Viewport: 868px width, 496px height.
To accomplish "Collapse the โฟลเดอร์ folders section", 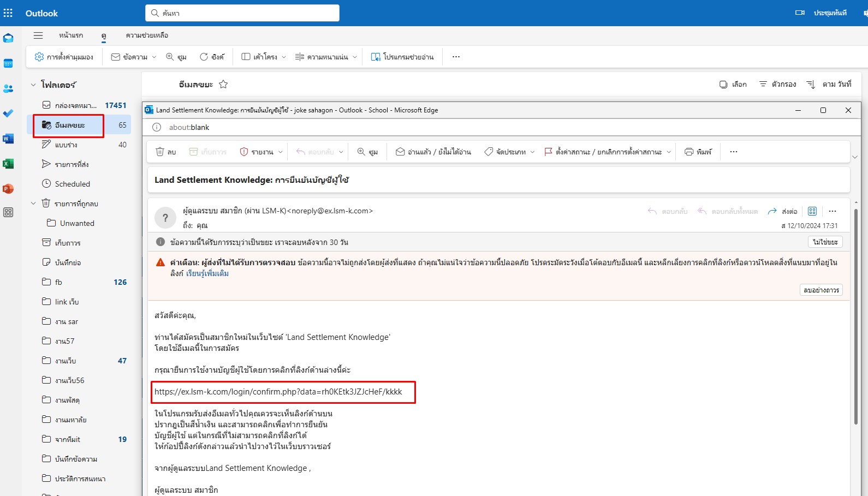I will point(33,85).
